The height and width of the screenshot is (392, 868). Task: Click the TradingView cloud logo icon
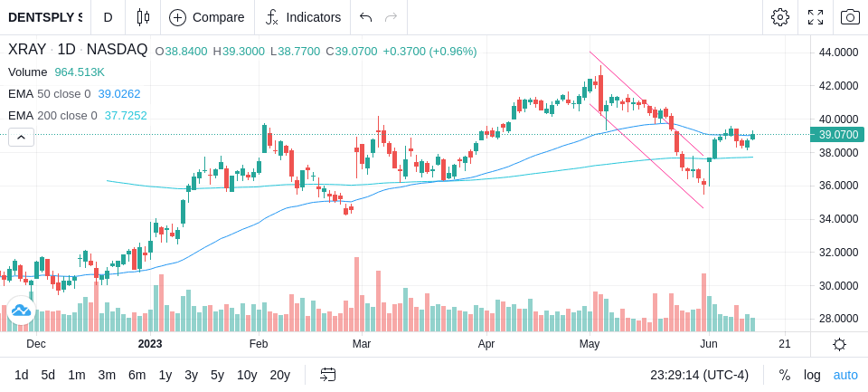21,310
